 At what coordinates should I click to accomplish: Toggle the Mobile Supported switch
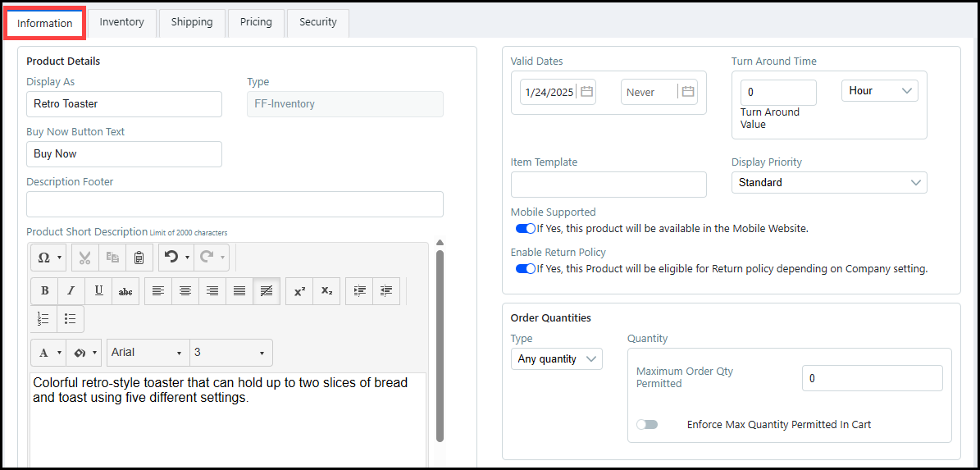click(525, 229)
